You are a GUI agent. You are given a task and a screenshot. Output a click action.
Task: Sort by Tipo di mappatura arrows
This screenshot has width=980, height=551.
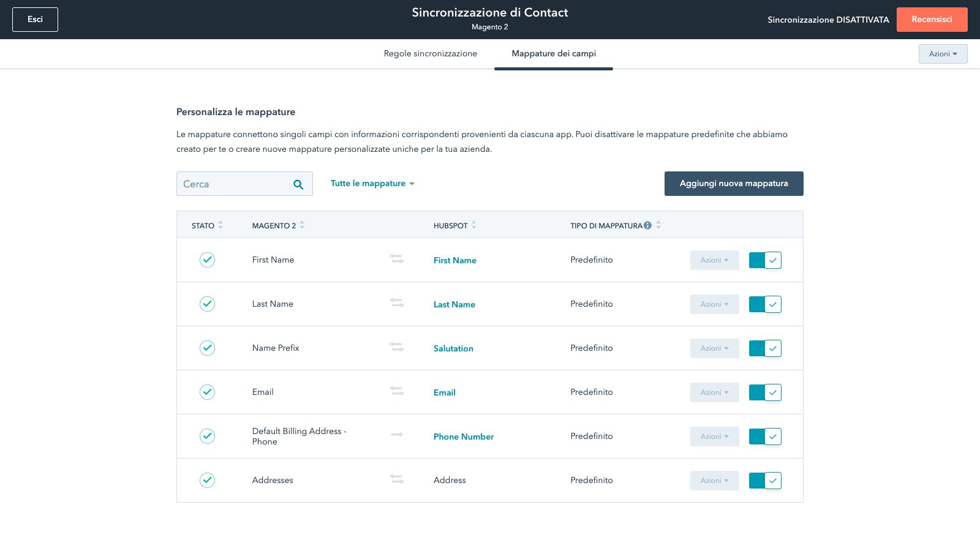658,225
